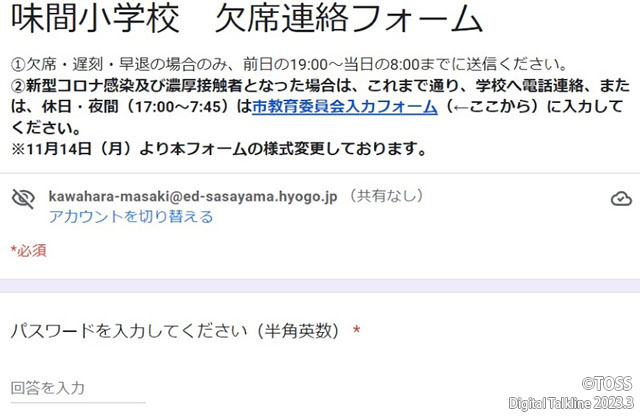Click the 味間小学校 欠席連絡フォーム form title
The image size is (640, 418).
(247, 19)
